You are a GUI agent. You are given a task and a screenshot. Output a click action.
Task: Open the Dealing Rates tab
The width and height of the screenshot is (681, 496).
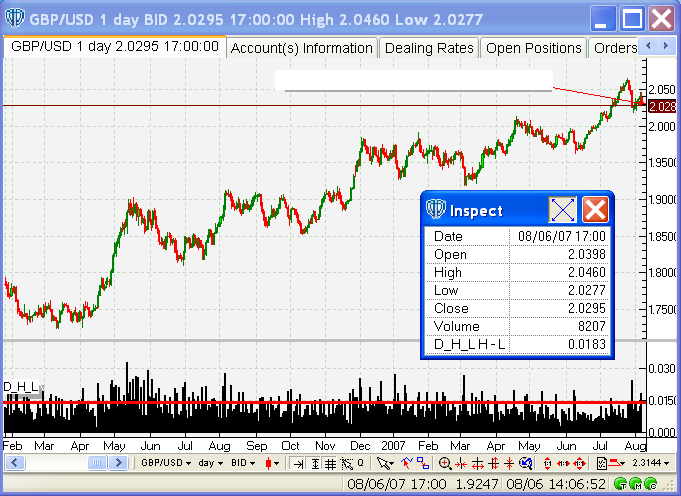pos(429,48)
